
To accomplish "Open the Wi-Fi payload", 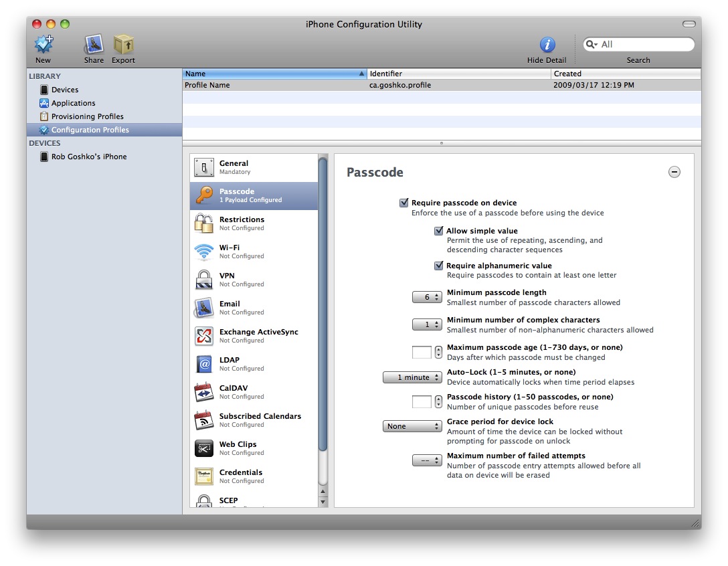I will [254, 252].
